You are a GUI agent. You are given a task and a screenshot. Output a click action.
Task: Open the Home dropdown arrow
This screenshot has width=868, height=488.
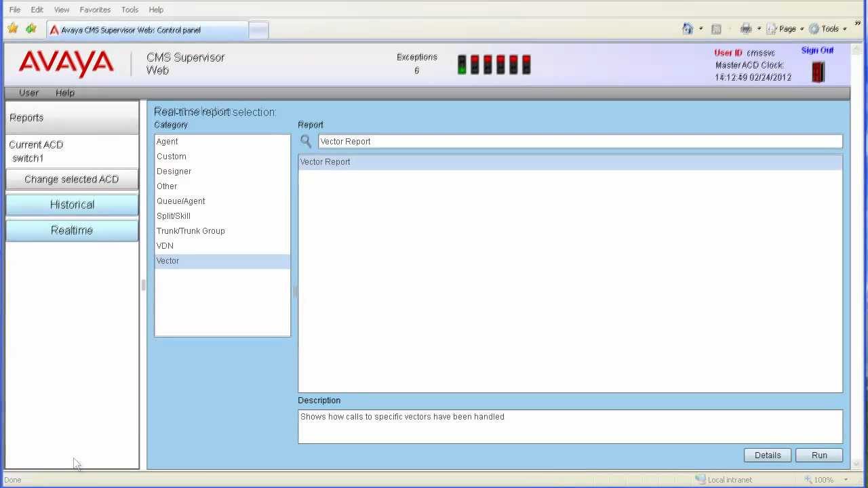point(701,29)
